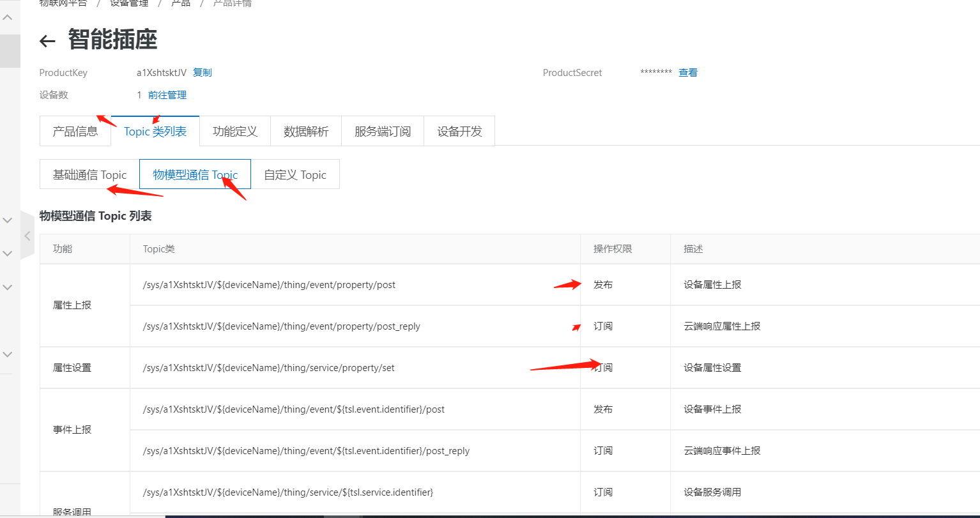
Task: Open the 设备开发 tab
Action: click(459, 132)
